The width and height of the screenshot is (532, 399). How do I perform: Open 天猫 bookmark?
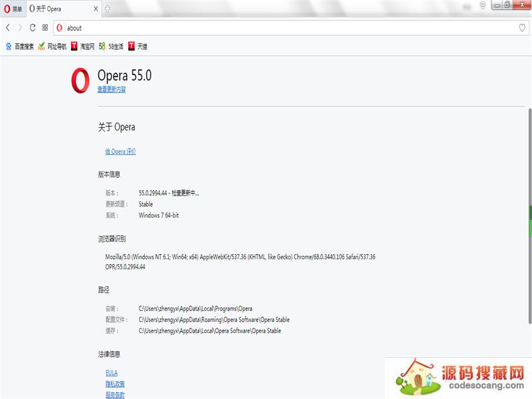pyautogui.click(x=138, y=47)
